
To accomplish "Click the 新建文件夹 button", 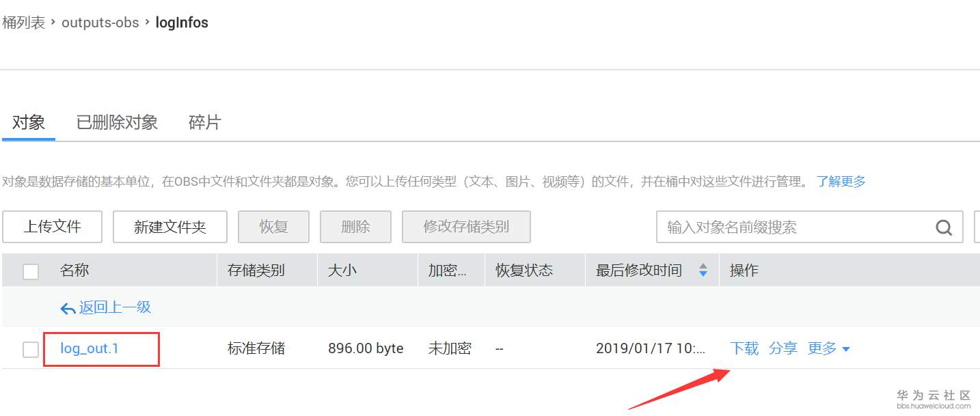I will coord(170,227).
